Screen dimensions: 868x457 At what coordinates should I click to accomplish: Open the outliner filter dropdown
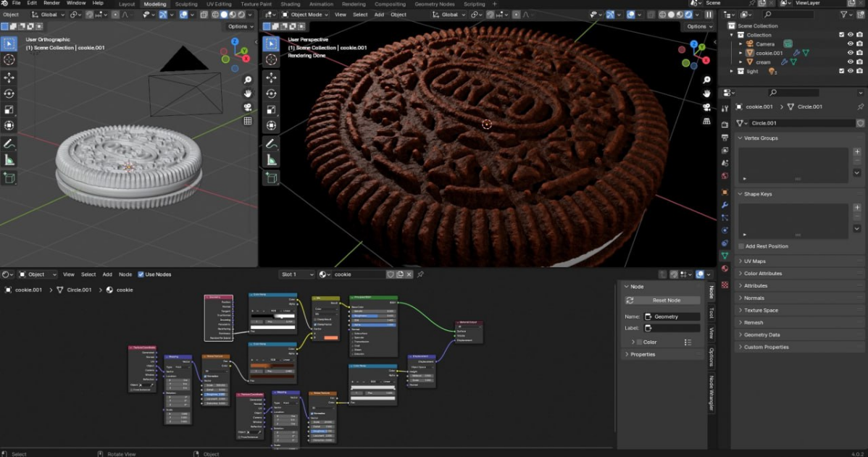846,15
